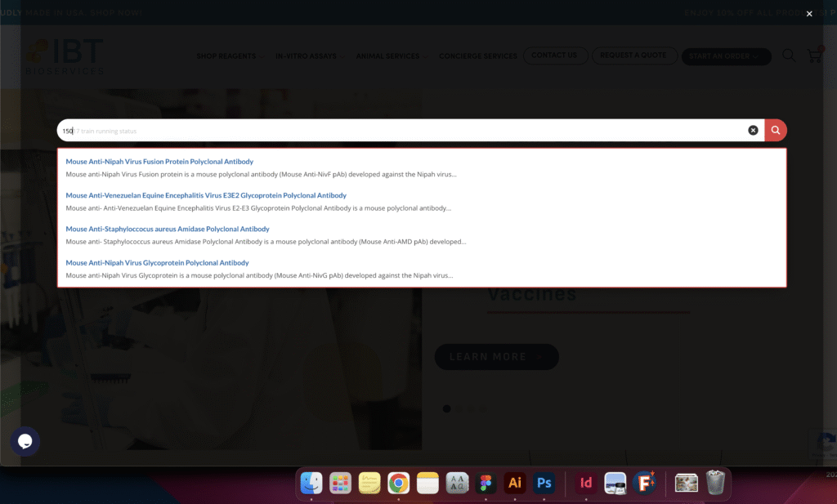Open Finder from the dock
The height and width of the screenshot is (504, 837).
[x=311, y=484]
